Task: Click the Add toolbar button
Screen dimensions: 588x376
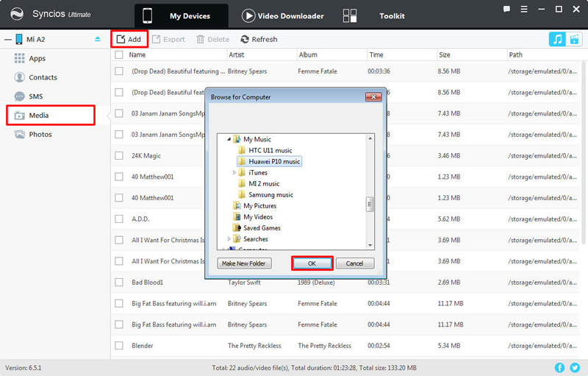Action: pos(129,39)
